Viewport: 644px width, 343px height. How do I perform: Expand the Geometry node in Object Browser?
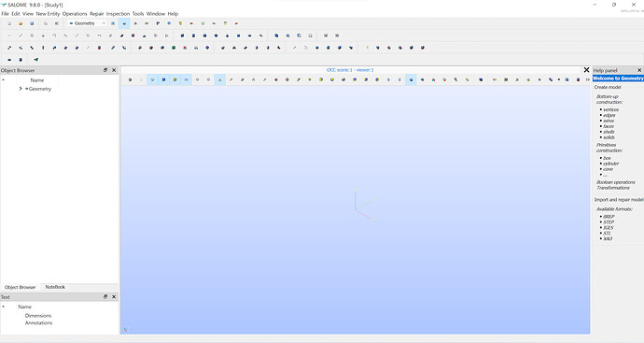(21, 89)
